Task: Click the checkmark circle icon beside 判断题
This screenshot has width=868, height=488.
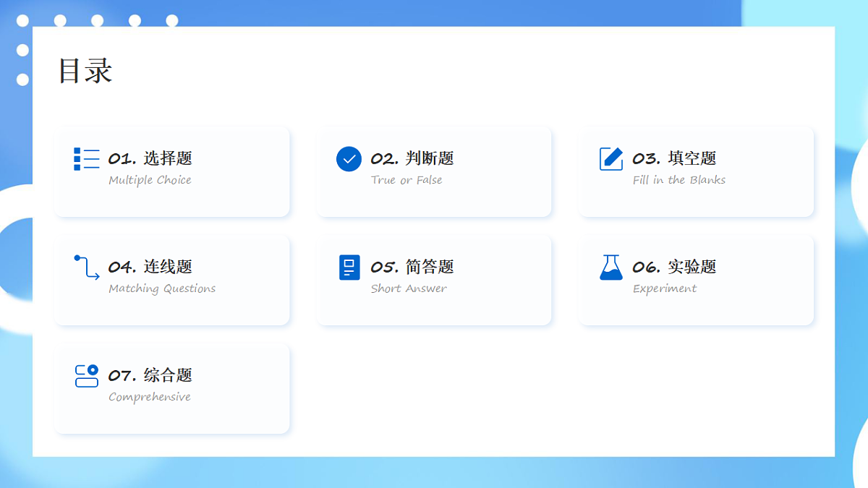Action: coord(349,159)
